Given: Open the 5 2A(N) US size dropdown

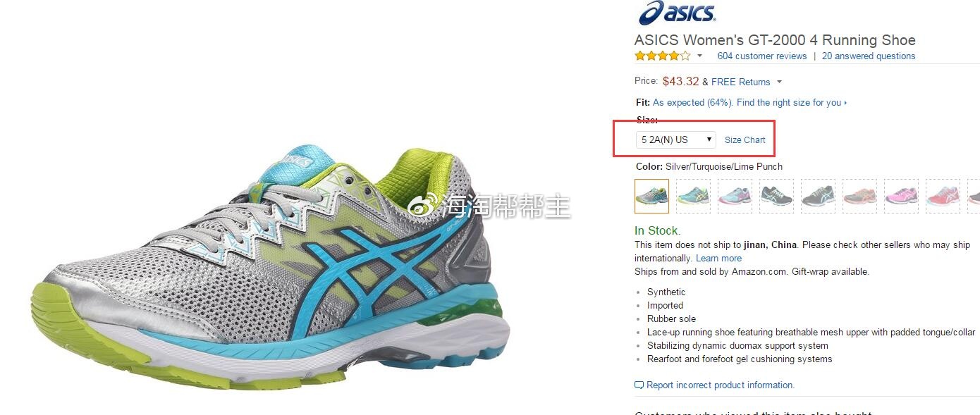Looking at the screenshot, I should click(676, 140).
